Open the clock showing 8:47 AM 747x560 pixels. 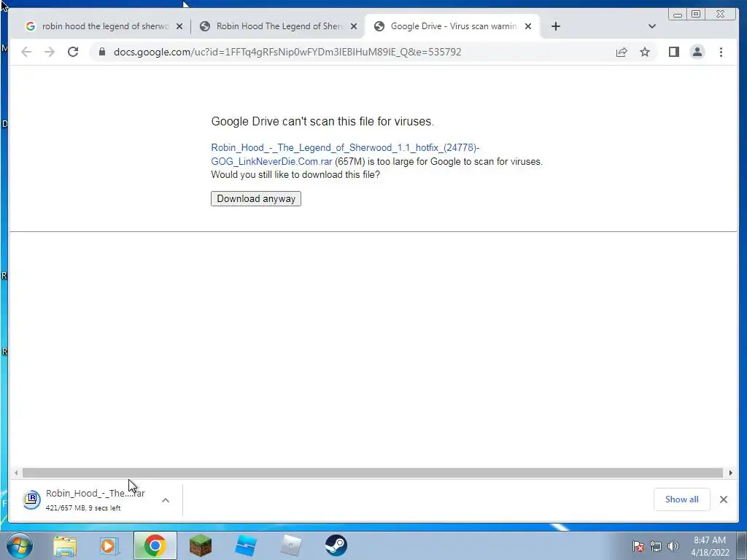click(x=710, y=546)
